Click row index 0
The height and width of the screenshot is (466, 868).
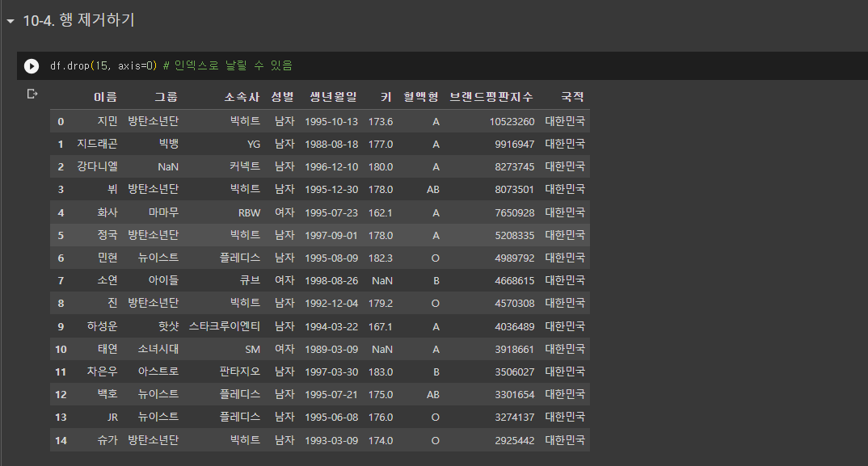(x=61, y=122)
